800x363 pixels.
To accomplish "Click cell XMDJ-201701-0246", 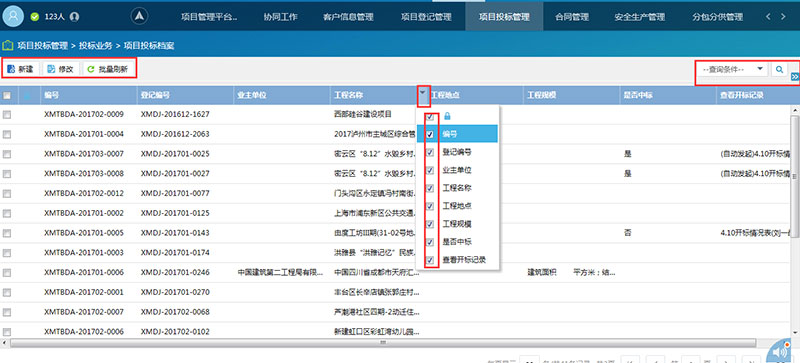I will [175, 273].
